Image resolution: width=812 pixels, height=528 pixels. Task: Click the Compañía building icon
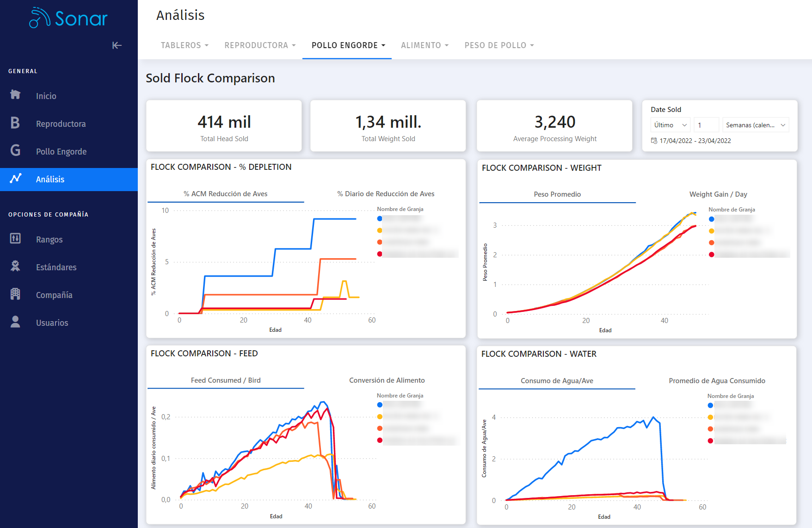[15, 294]
